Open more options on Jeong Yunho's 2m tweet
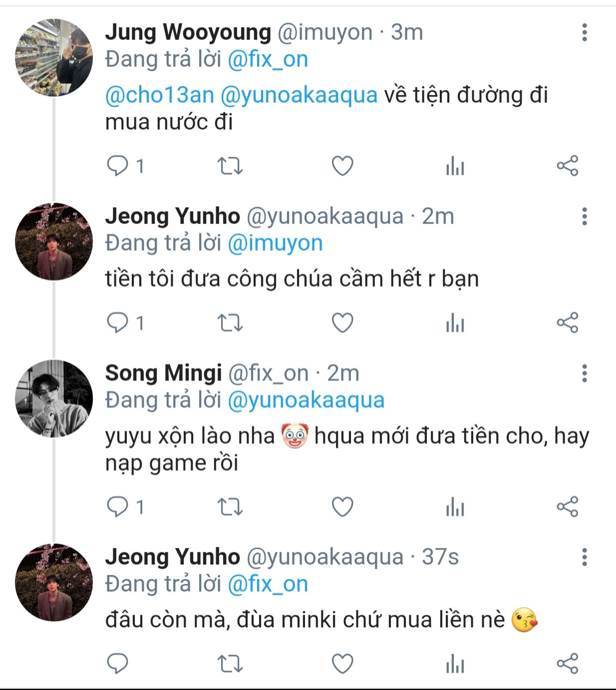Screen dimensions: 616x690 point(584,217)
